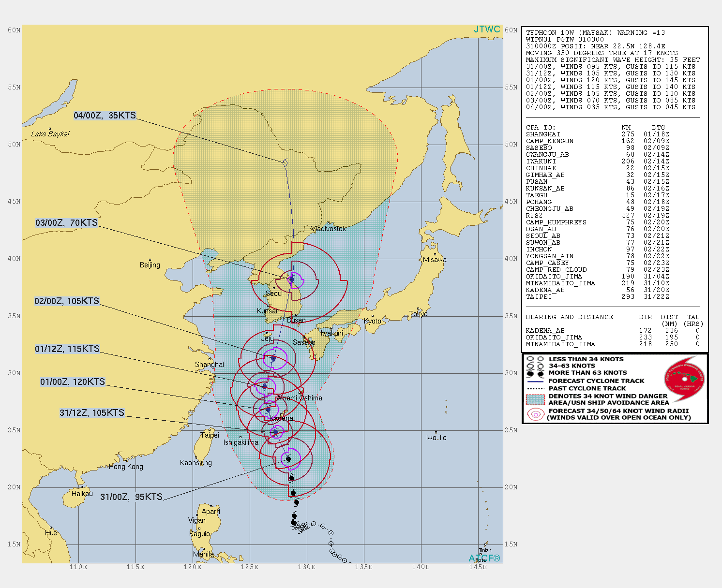Click the MINAMIDAITO_JIMA row in bearing table
722x588 pixels.
(x=613, y=344)
